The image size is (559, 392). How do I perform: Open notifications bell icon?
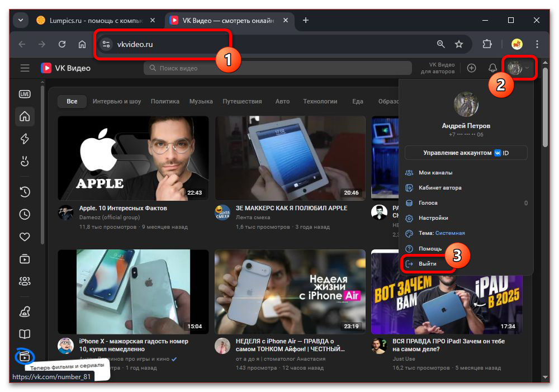(x=492, y=68)
